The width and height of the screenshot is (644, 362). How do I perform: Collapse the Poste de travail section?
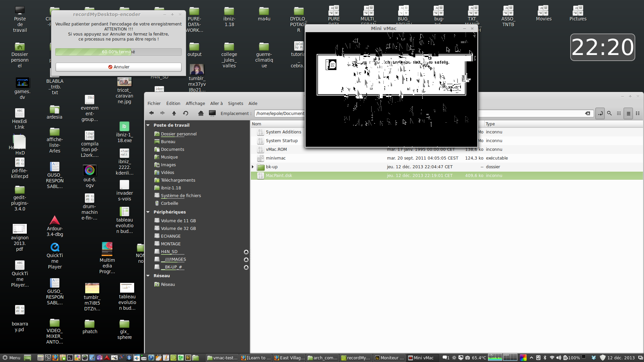pos(148,125)
